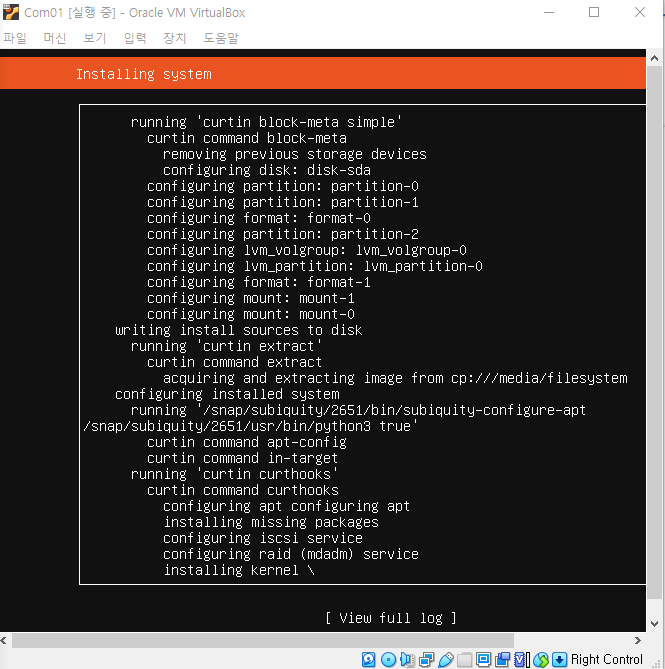Click the Right Control host key label

607,660
